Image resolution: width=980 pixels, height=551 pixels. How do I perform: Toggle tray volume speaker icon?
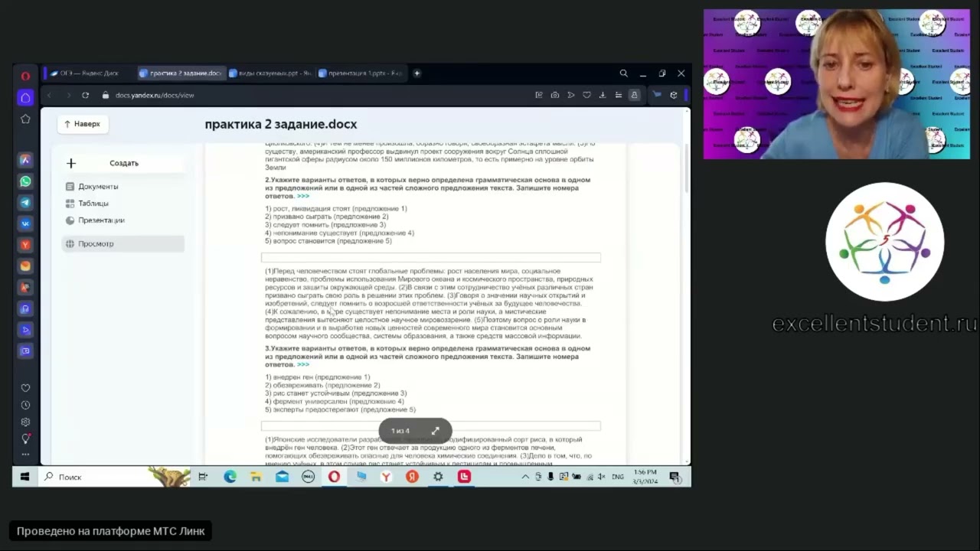coord(601,477)
